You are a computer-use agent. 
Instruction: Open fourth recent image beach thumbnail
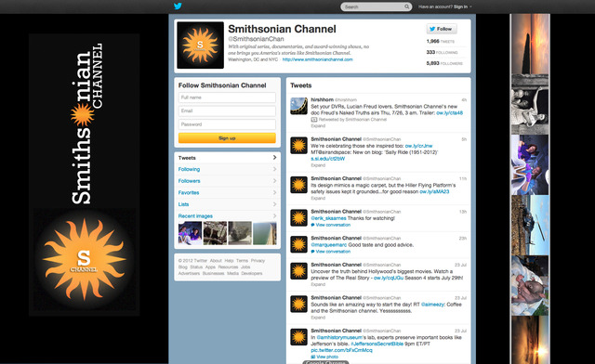click(x=265, y=233)
